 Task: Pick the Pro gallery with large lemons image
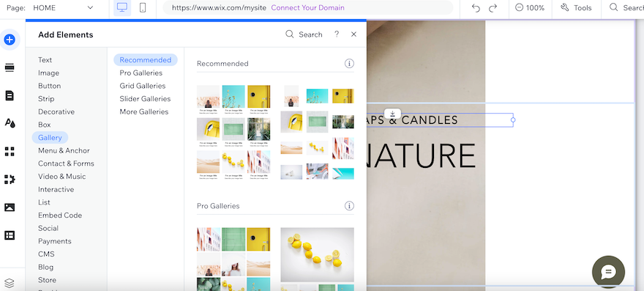click(317, 259)
